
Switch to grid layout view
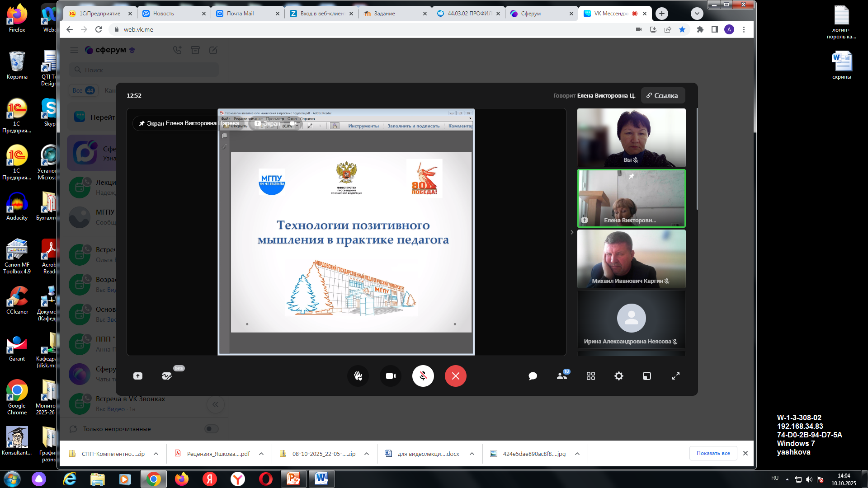pyautogui.click(x=590, y=376)
